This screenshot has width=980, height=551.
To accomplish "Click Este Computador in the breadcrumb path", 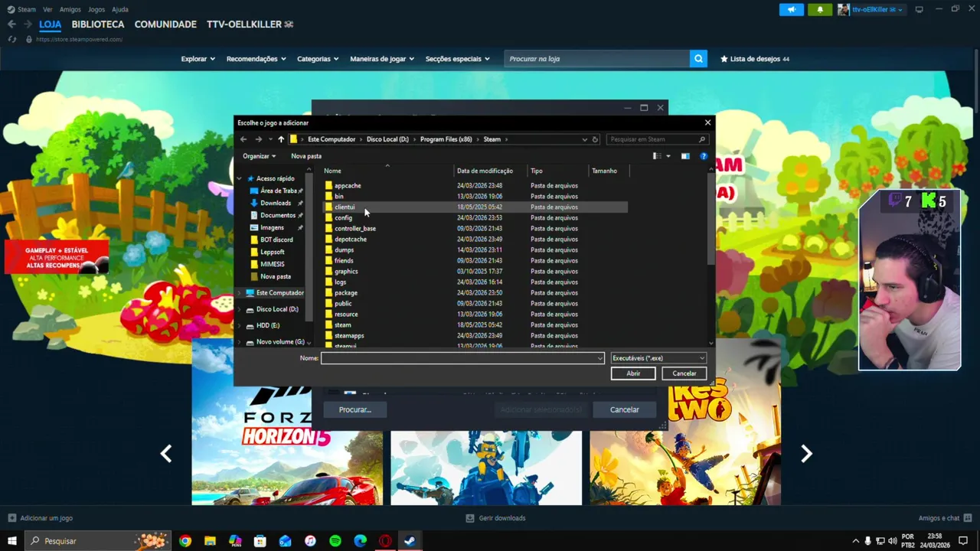I will pyautogui.click(x=332, y=139).
